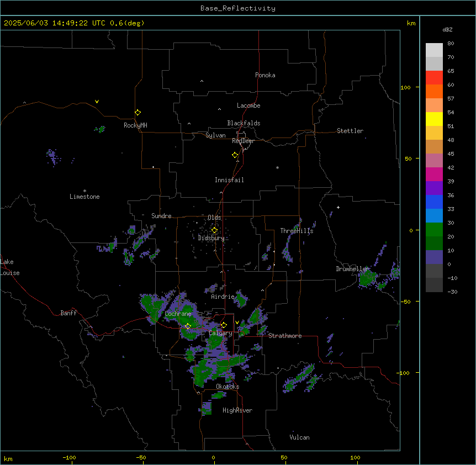Pick the purple 36-39 dBZ legend swatch
Image resolution: width=476 pixels, height=465 pixels.
tap(434, 188)
